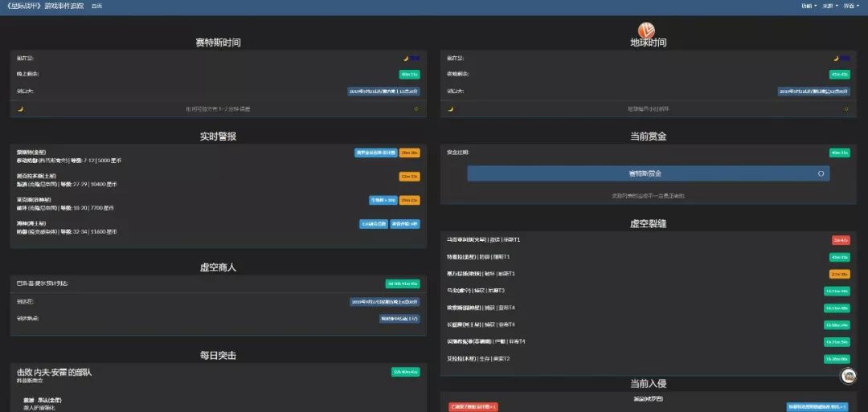The width and height of the screenshot is (868, 412).
Task: Click the moon icon at 赛特斯时间 footer left
Action: pyautogui.click(x=20, y=109)
